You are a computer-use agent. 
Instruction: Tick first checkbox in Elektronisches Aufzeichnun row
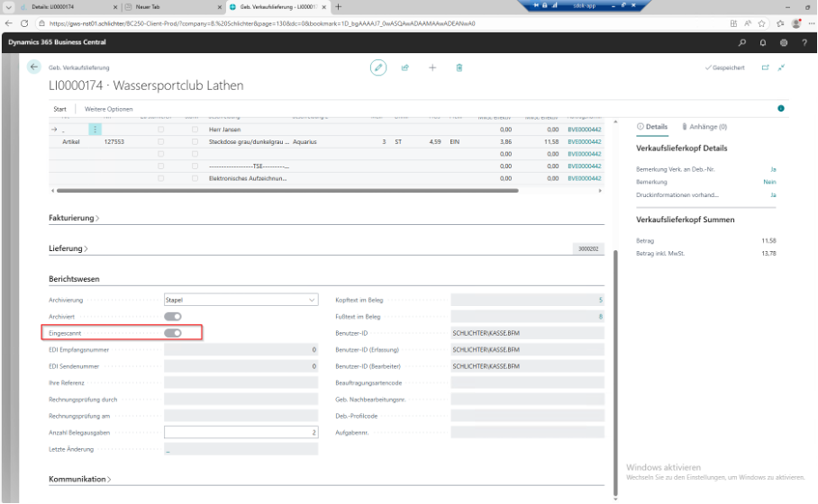(160, 178)
